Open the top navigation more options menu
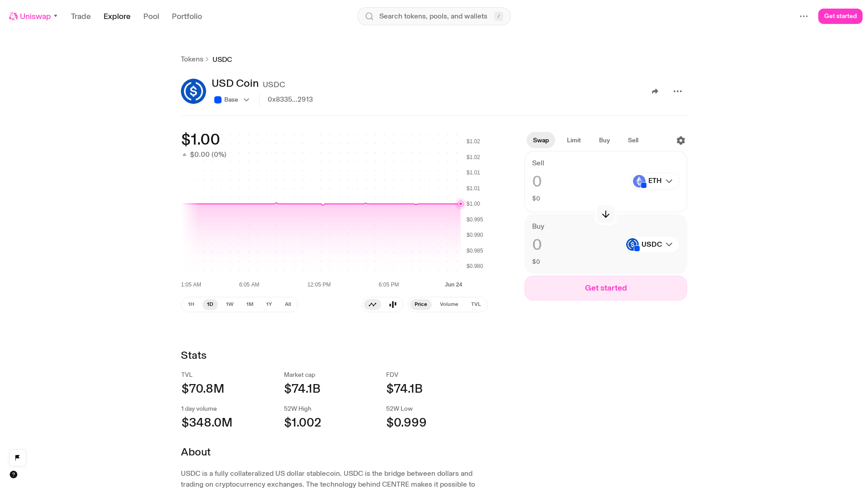 804,16
